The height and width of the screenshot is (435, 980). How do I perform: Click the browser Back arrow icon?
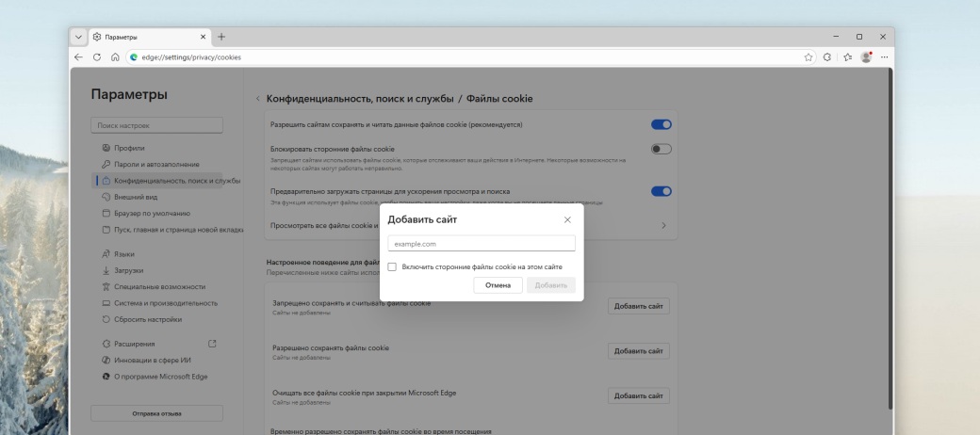79,56
